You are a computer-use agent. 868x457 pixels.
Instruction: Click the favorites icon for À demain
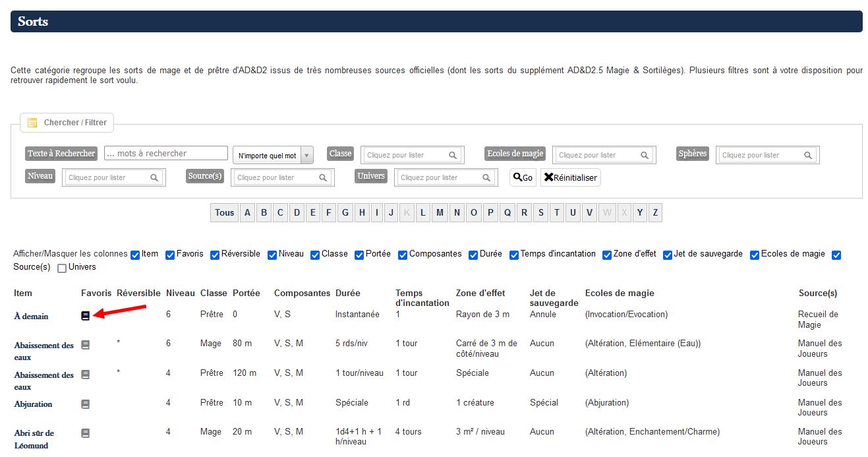pyautogui.click(x=85, y=316)
